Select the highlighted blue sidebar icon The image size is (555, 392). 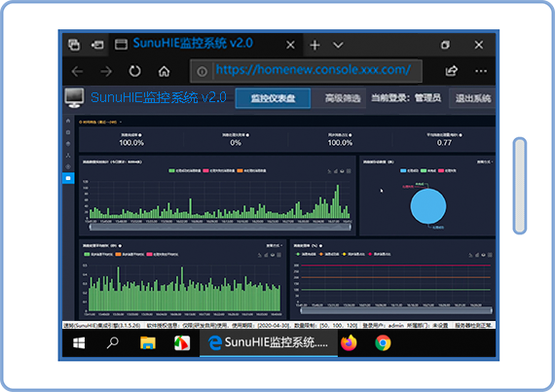(68, 178)
